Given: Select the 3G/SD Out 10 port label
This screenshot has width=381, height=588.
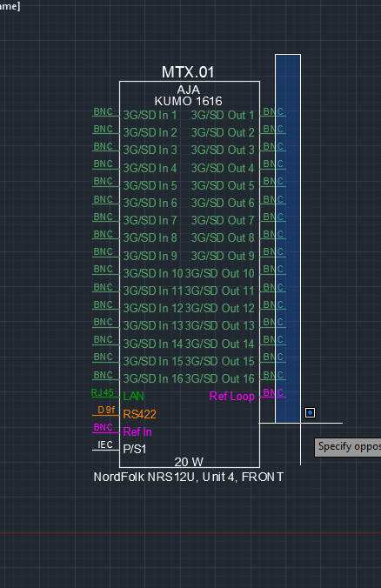Looking at the screenshot, I should (220, 273).
